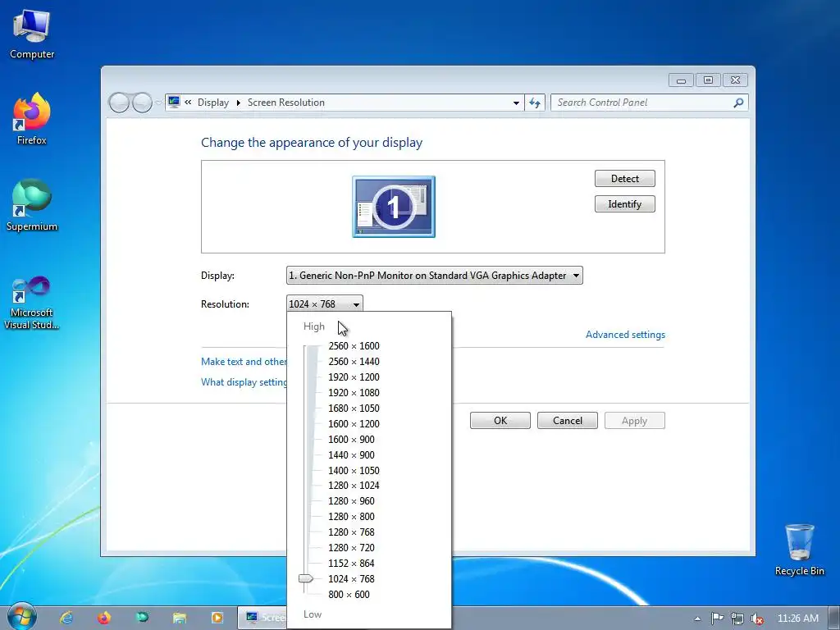Click the Control Panel address bar icon
This screenshot has width=840, height=630.
coord(174,102)
